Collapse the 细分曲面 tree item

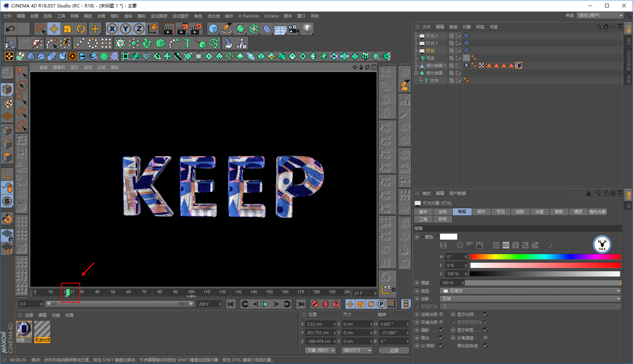(x=417, y=73)
